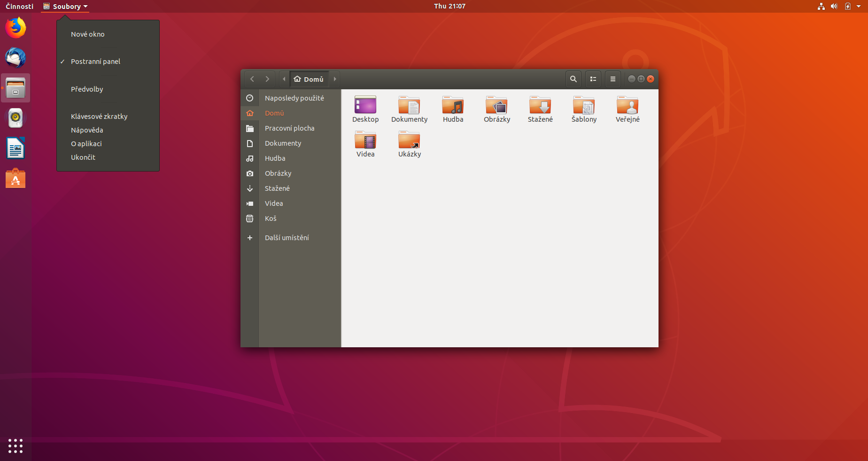This screenshot has height=461, width=868.
Task: Go forward in Files navigation
Action: (x=267, y=79)
